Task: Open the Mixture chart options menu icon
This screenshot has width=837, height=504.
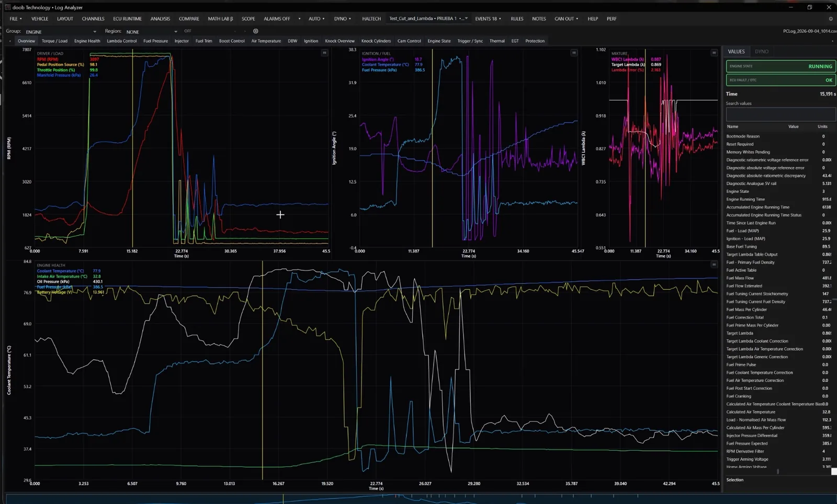Action: pyautogui.click(x=714, y=53)
